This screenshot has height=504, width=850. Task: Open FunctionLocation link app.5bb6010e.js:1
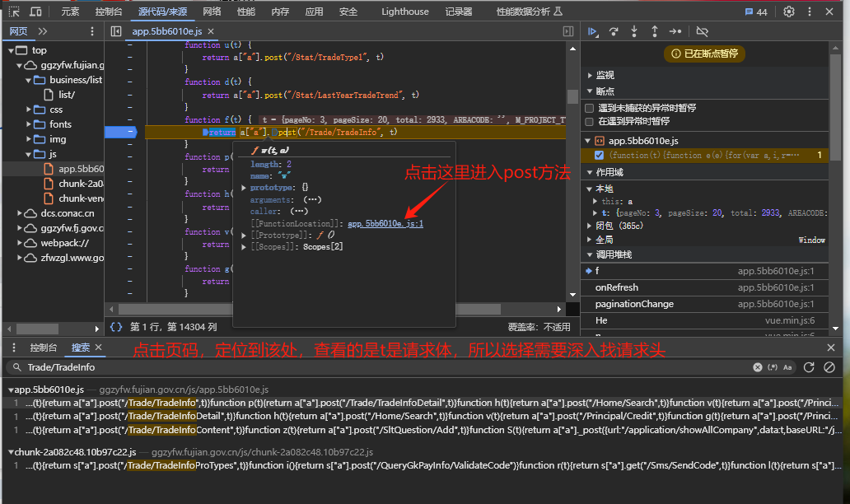(385, 223)
